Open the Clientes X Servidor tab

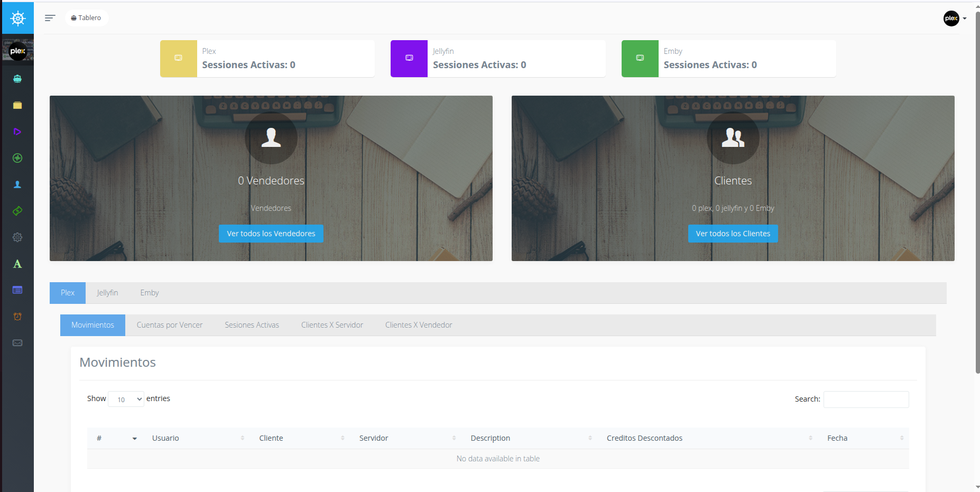(x=332, y=325)
